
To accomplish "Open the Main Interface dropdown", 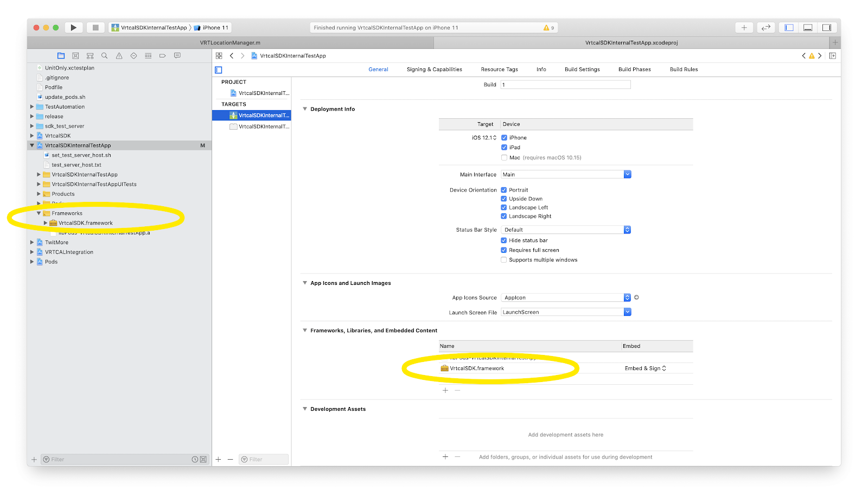I will click(x=566, y=174).
